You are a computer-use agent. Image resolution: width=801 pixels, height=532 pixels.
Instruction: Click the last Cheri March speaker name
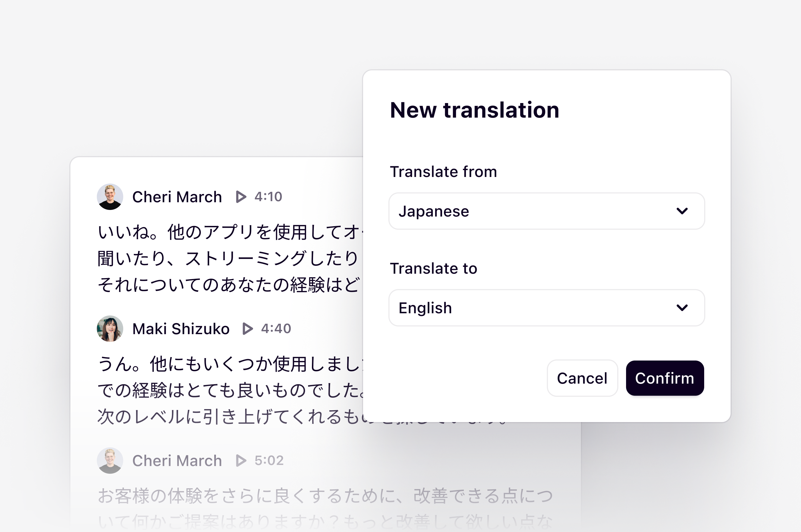pyautogui.click(x=177, y=461)
